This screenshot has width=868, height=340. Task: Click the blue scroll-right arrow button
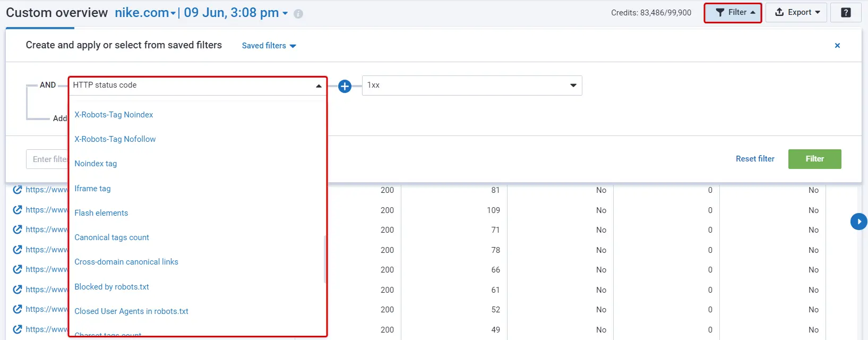point(858,222)
